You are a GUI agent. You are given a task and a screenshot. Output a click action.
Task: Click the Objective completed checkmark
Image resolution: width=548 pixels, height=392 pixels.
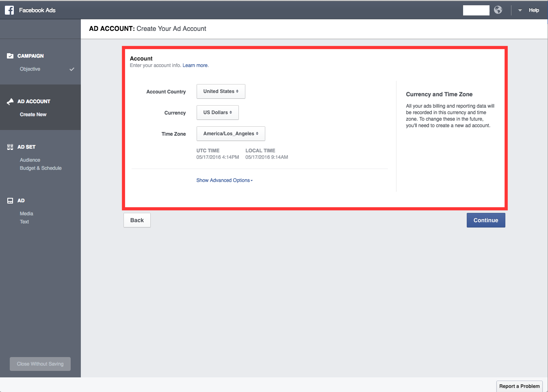point(72,69)
